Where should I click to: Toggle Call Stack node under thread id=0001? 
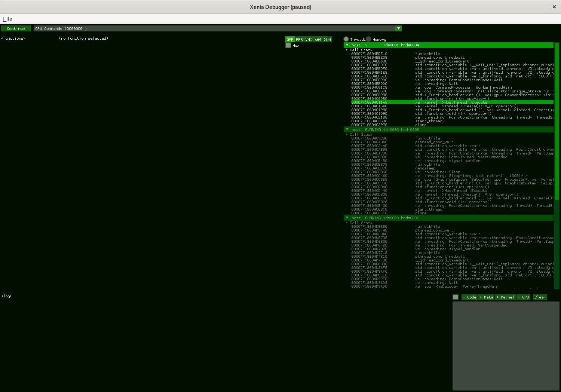359,50
